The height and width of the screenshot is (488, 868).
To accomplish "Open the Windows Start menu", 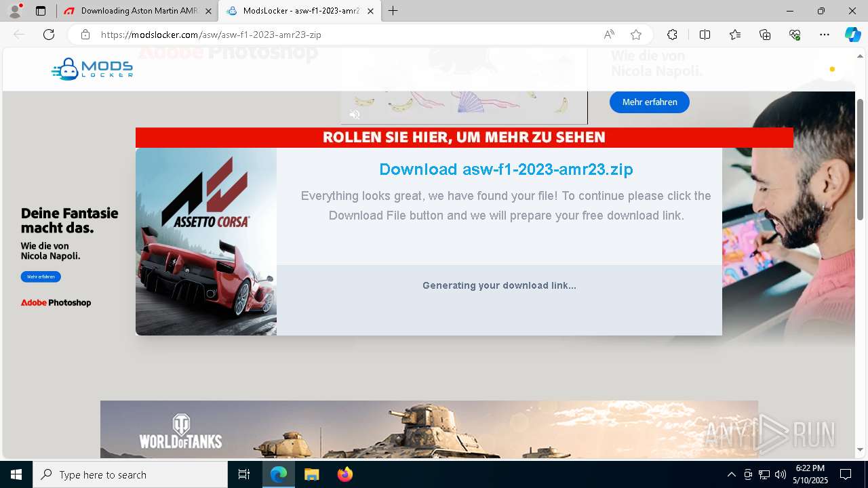I will coord(16,474).
